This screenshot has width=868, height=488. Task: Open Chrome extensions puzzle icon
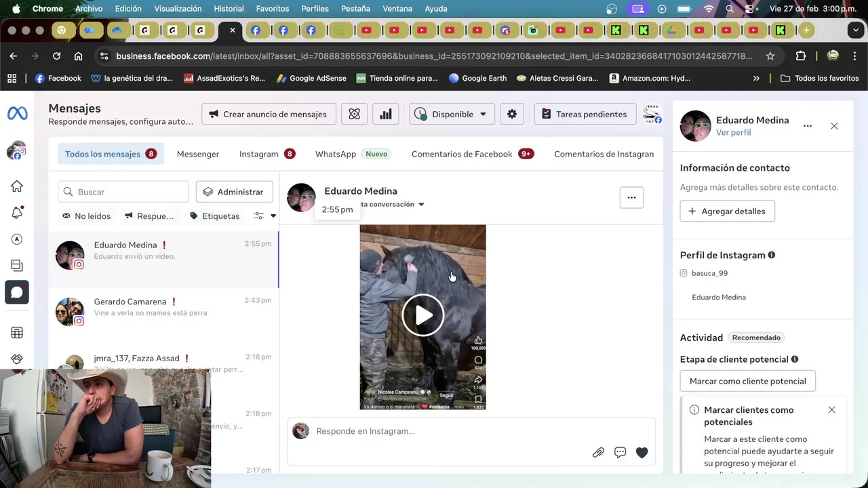click(x=801, y=56)
